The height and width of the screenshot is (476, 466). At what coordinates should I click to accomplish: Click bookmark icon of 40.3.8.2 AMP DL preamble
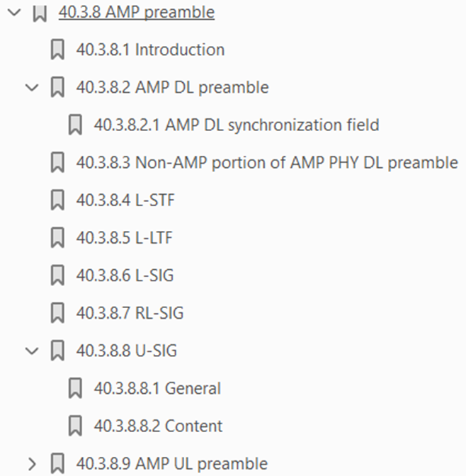(58, 88)
